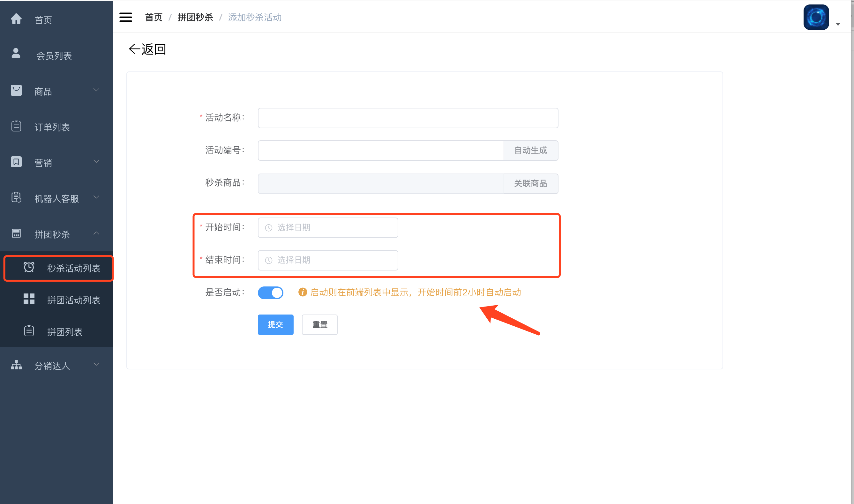Expand the 分销达人 submenu chevron
Screen dimensions: 854x504
96,364
